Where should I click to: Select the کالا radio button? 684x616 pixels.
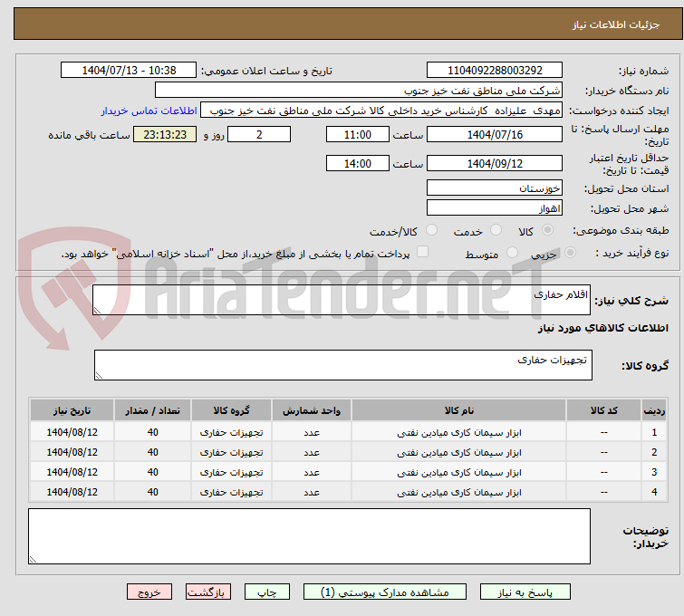[547, 230]
